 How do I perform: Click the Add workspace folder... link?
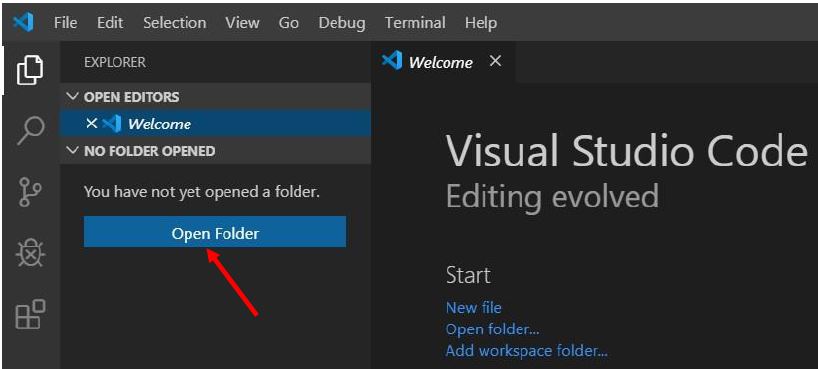(x=526, y=350)
